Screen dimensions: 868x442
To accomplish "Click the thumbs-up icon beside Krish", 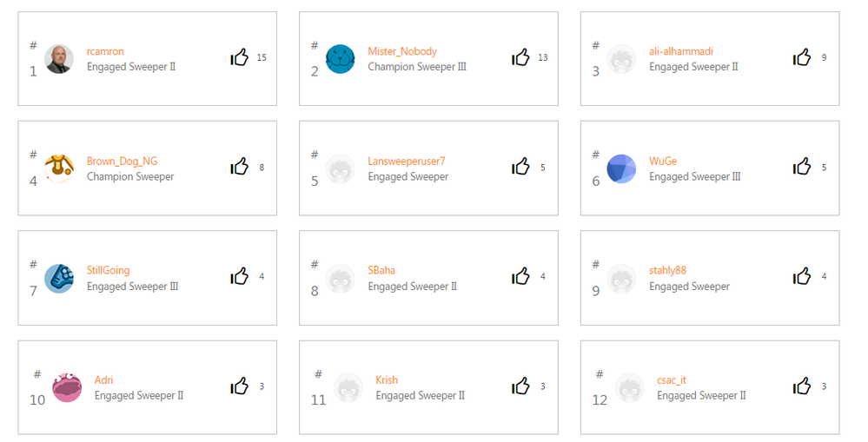I will click(x=520, y=386).
